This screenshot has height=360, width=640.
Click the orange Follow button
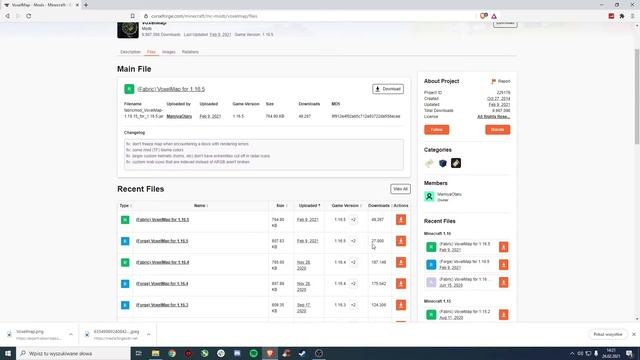coord(436,129)
